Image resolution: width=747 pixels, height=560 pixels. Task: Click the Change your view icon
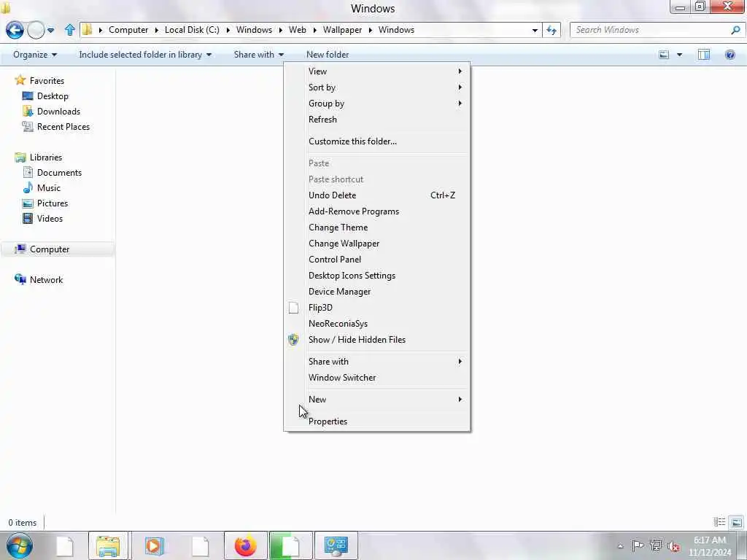tap(664, 55)
